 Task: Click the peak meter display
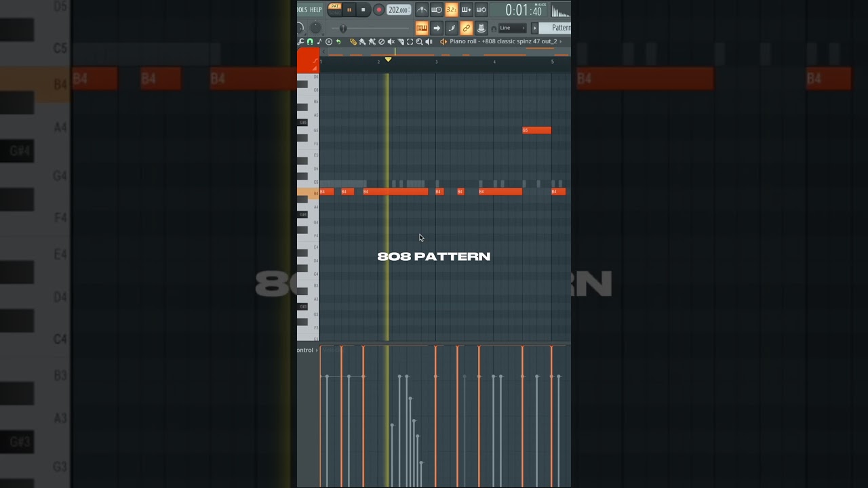point(561,9)
